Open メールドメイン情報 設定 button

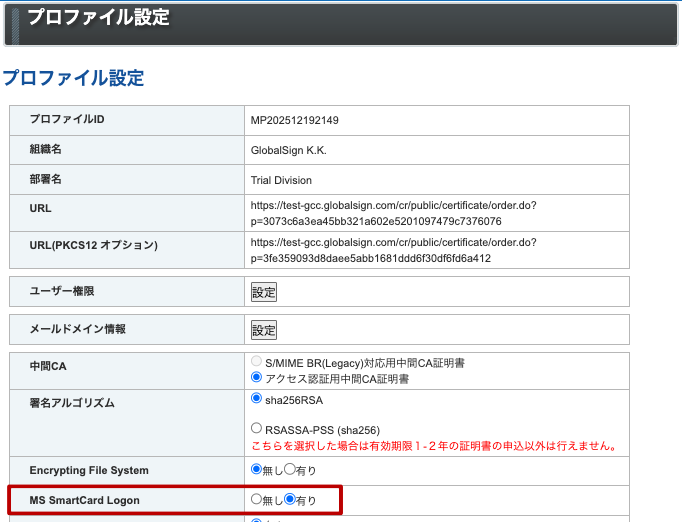(263, 330)
